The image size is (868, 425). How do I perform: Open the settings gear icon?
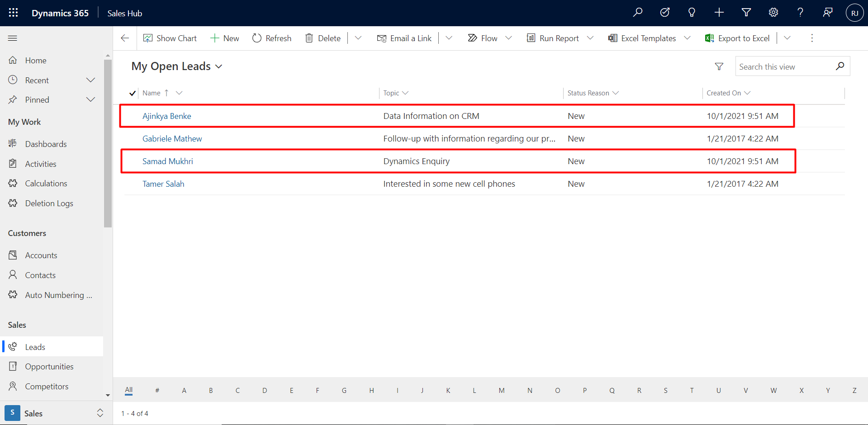pos(773,13)
